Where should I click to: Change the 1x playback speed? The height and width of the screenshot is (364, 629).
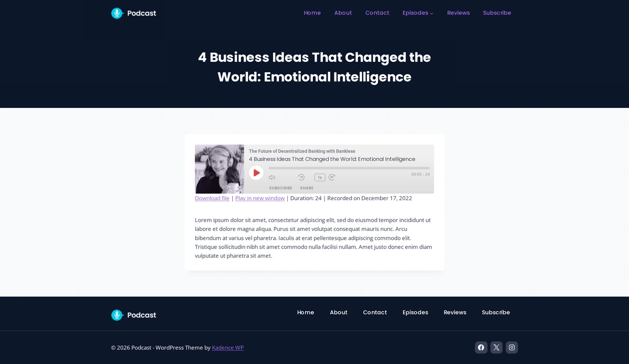click(320, 178)
